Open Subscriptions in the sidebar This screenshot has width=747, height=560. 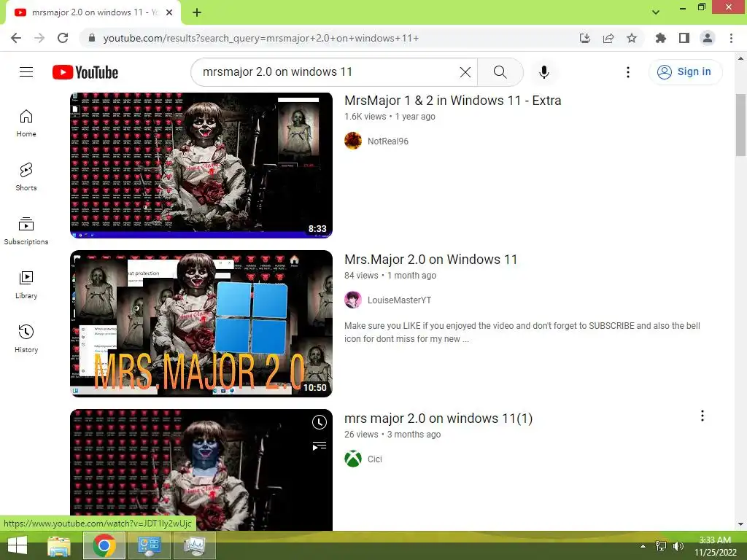(26, 230)
